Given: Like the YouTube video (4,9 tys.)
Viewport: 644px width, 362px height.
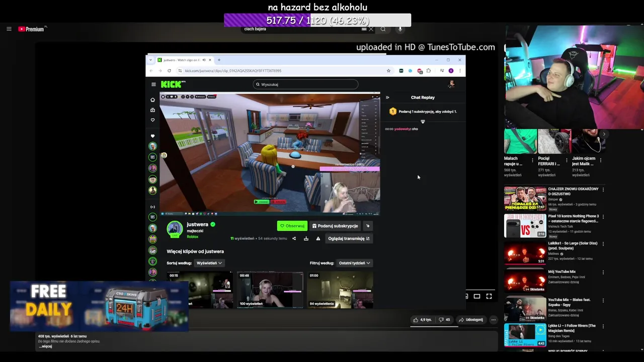Looking at the screenshot, I should coord(422,320).
